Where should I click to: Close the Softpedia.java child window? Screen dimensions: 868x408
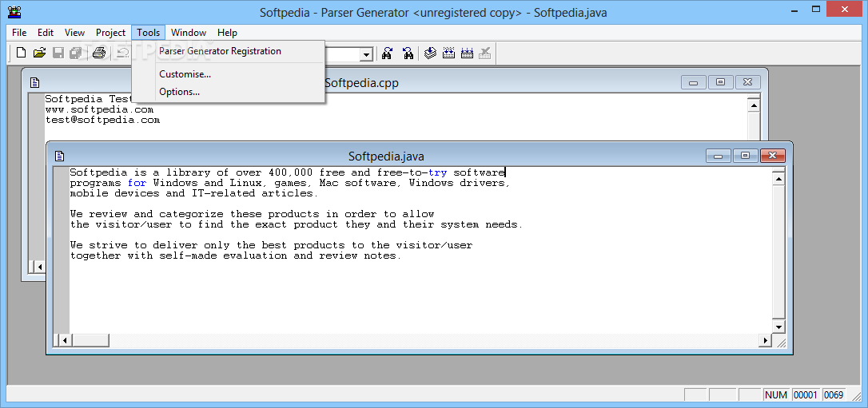pos(772,156)
